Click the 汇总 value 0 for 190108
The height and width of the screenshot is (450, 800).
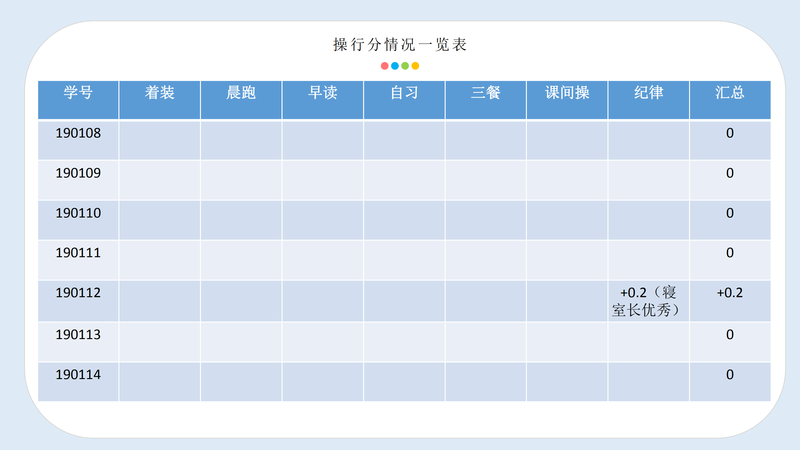pyautogui.click(x=730, y=133)
